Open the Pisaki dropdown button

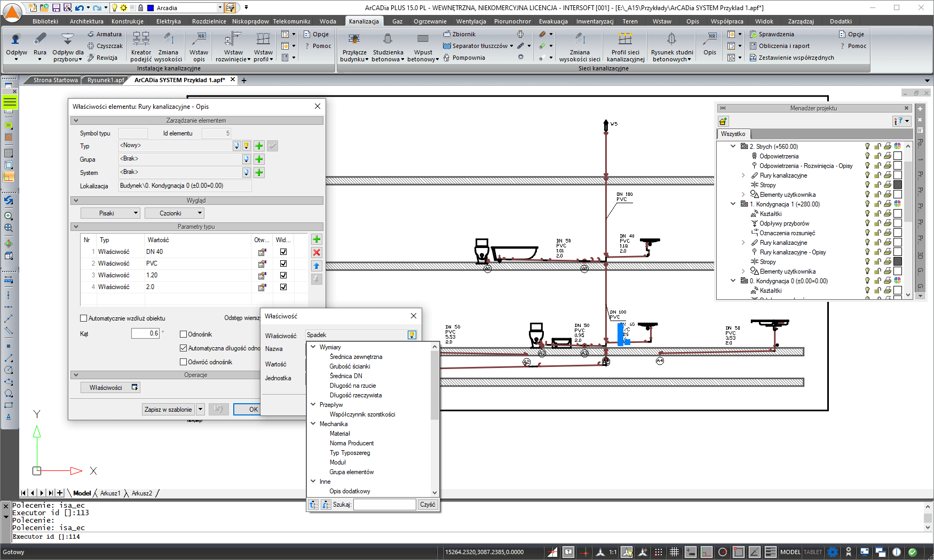point(110,213)
